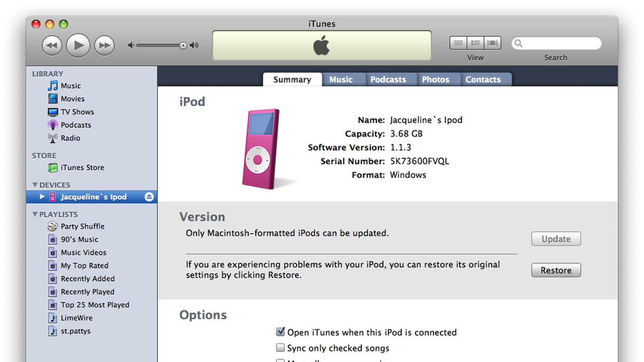
Task: Click the Play button
Action: [x=78, y=45]
